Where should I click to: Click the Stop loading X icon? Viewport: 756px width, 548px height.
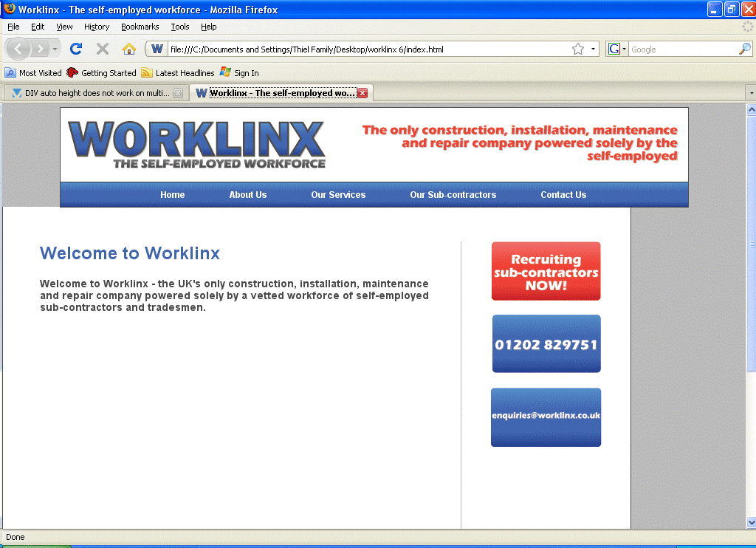pos(102,49)
